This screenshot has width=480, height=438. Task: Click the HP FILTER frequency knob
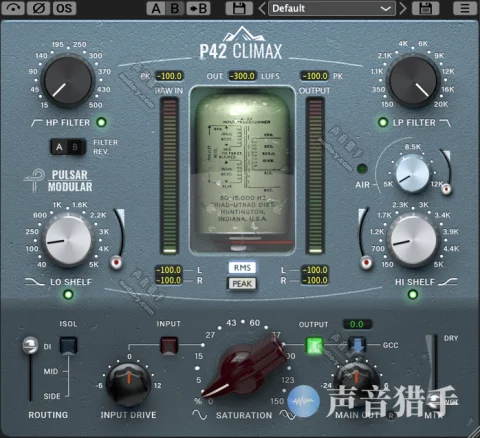68,81
